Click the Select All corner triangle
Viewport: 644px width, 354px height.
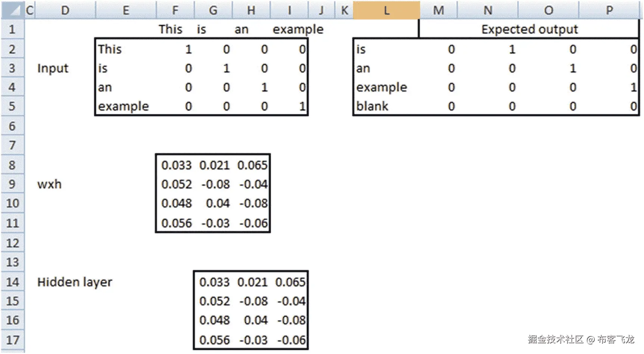(x=13, y=10)
